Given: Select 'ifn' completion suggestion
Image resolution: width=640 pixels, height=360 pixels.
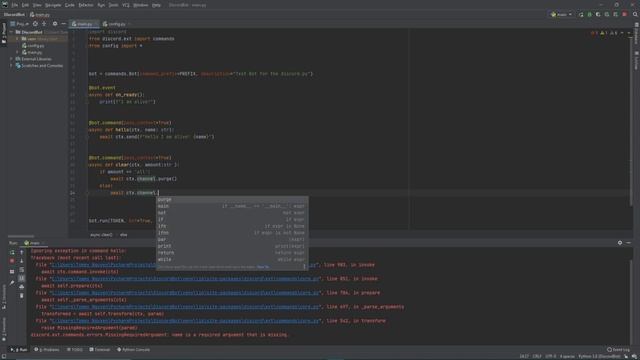Looking at the screenshot, I should (232, 226).
